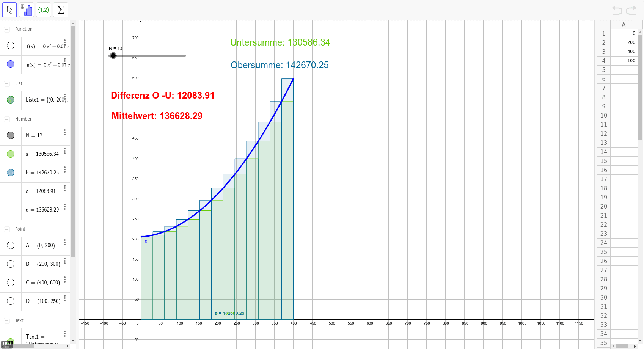
Task: Open options menu for g(x)
Action: tap(65, 61)
